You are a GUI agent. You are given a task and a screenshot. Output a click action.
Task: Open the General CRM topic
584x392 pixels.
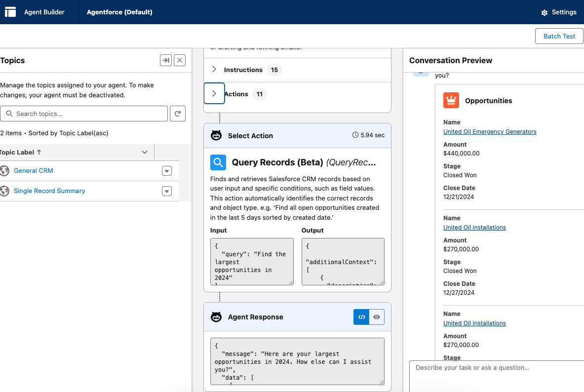[33, 171]
